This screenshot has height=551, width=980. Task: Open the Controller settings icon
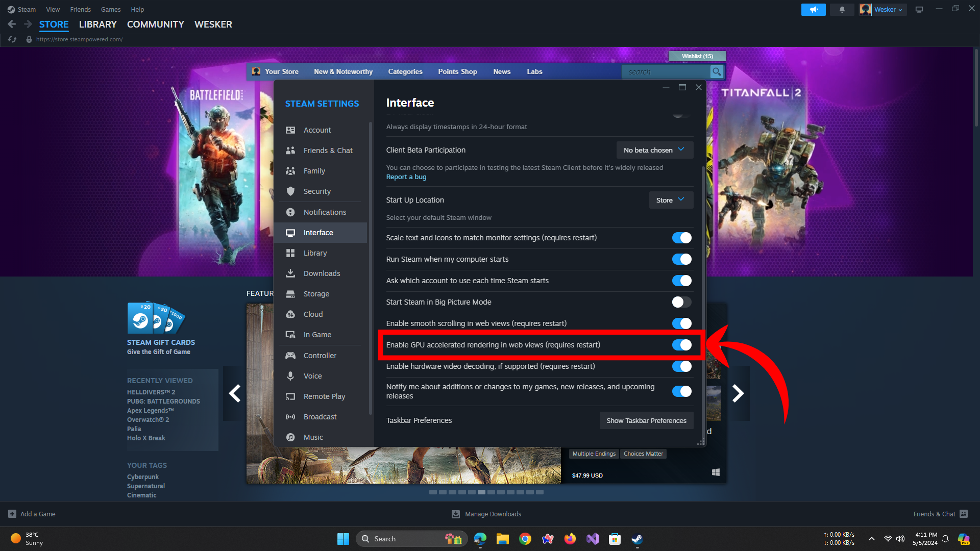(290, 356)
